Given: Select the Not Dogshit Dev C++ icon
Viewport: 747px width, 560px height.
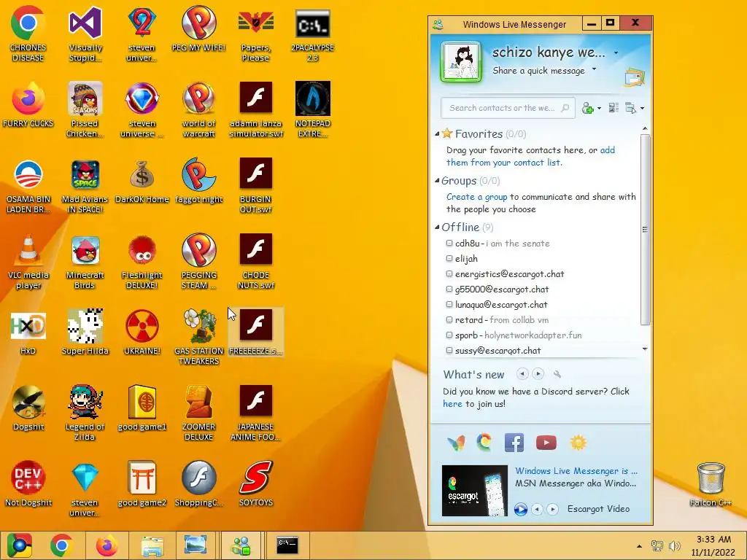Looking at the screenshot, I should (x=28, y=483).
